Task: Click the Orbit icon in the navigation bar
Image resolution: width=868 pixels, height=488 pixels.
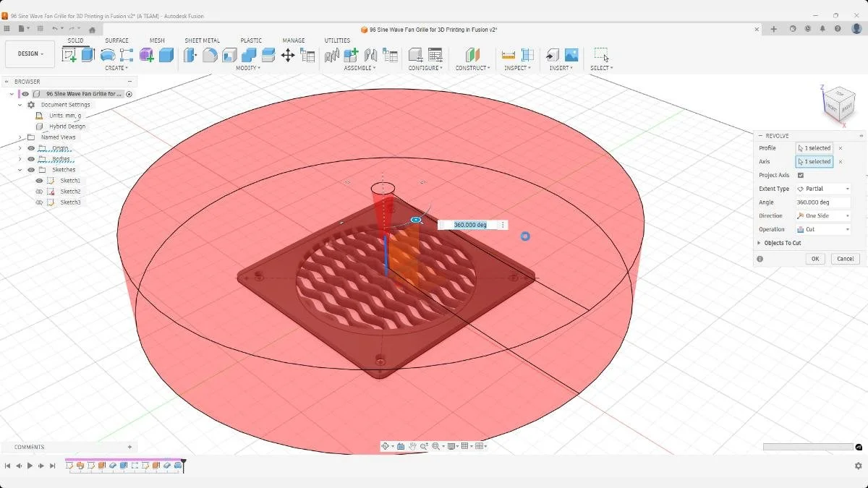Action: (386, 446)
